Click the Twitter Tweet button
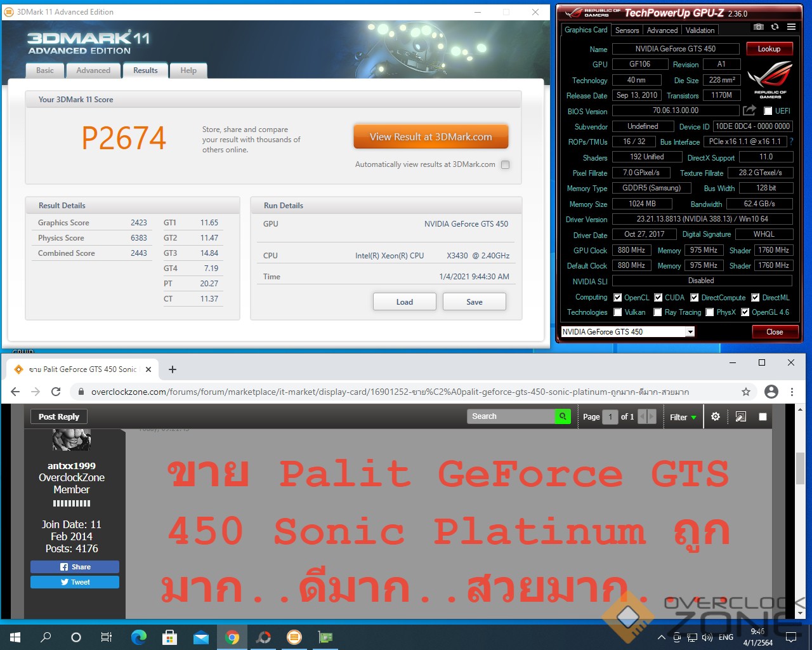The height and width of the screenshot is (650, 812). point(75,582)
